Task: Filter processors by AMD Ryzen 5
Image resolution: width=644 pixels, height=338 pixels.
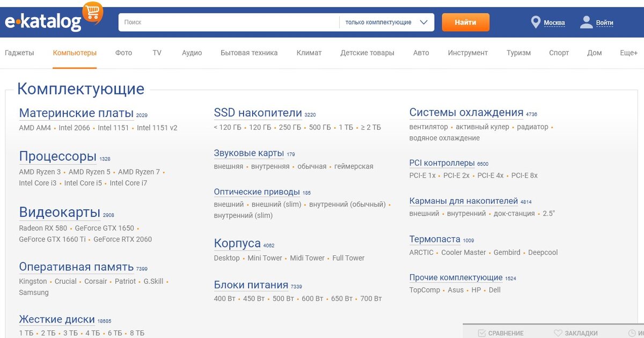Action: pyautogui.click(x=90, y=172)
